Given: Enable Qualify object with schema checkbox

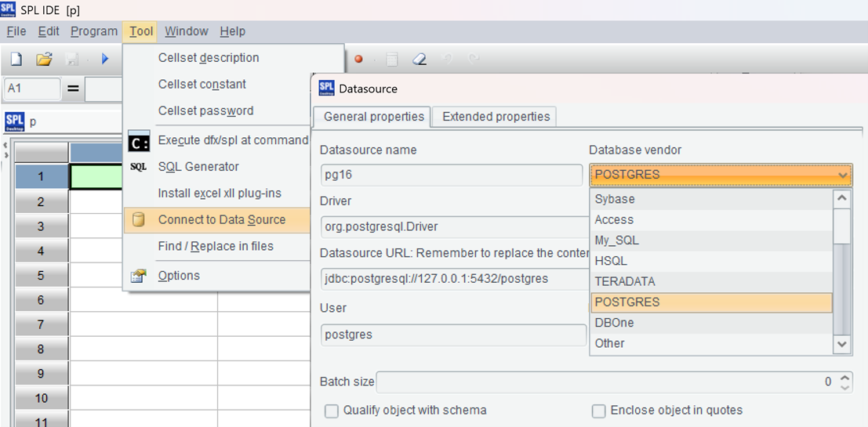Looking at the screenshot, I should [x=332, y=411].
